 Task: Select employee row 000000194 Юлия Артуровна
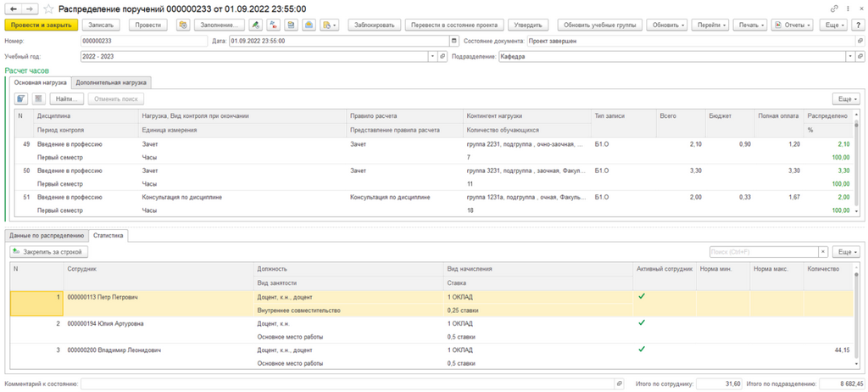click(433, 330)
